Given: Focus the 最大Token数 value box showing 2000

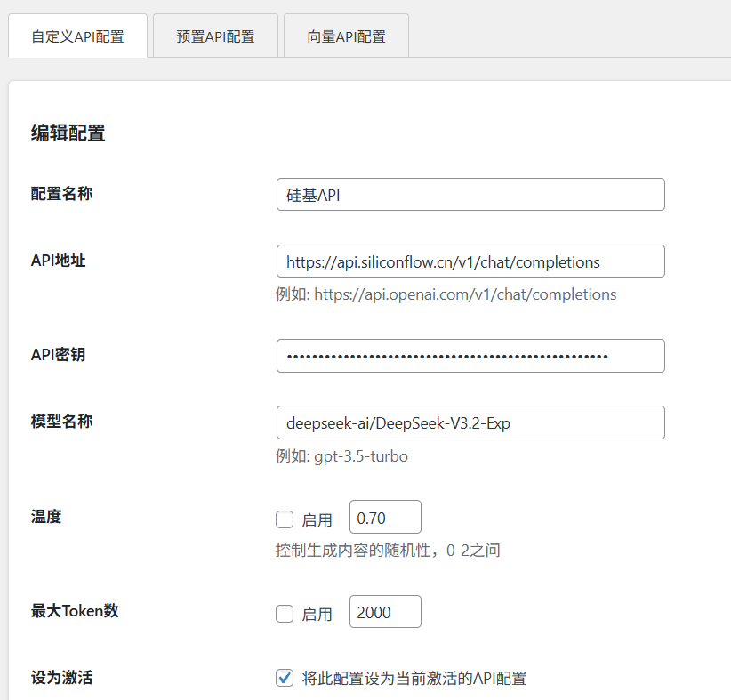Looking at the screenshot, I should click(x=385, y=612).
